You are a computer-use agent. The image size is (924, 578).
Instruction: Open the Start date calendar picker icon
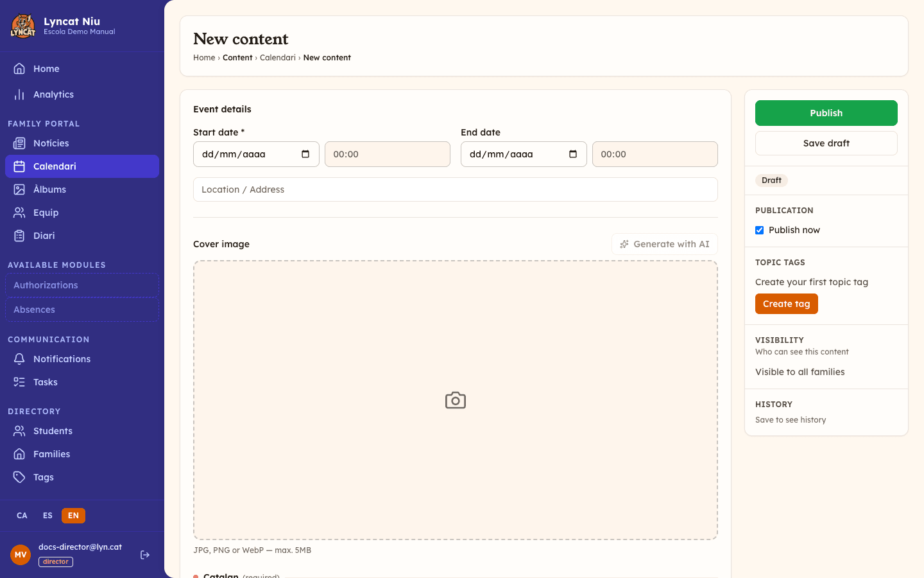coord(305,154)
